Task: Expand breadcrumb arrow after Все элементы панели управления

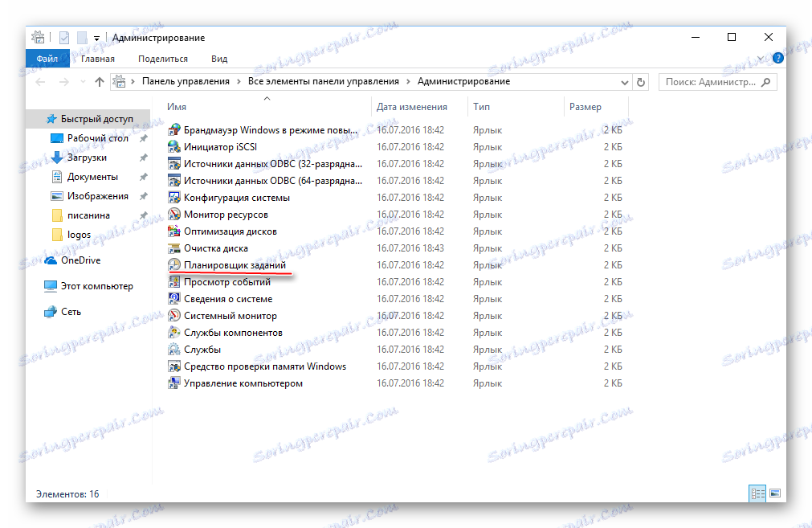Action: (409, 81)
